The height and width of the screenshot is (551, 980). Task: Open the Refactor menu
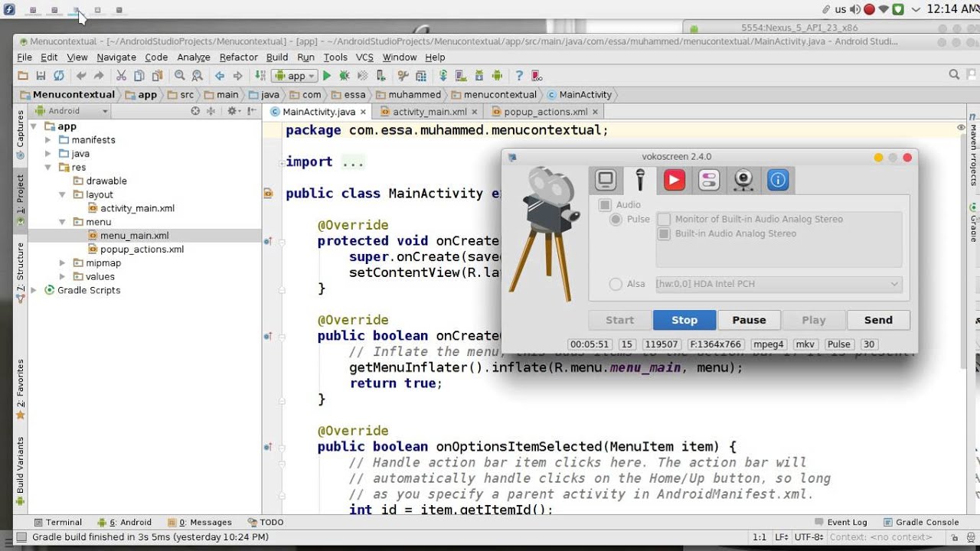[x=239, y=57]
